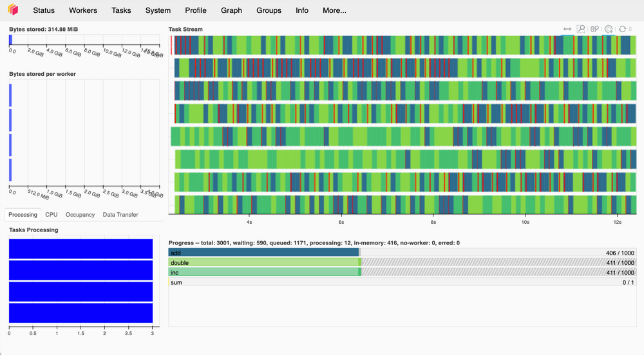Click the 'Bytes stored: 314.88 MiB' title
Viewport: 644px width, 355px height.
coord(44,29)
